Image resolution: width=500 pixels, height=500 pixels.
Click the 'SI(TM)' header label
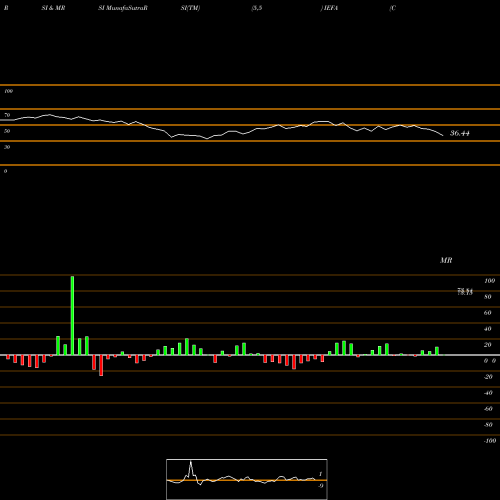tap(190, 8)
